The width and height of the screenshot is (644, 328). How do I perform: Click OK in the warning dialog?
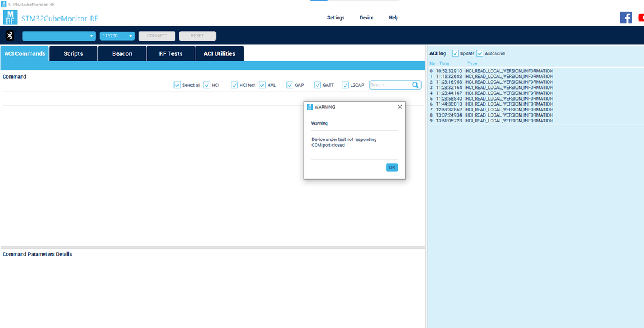coord(392,168)
